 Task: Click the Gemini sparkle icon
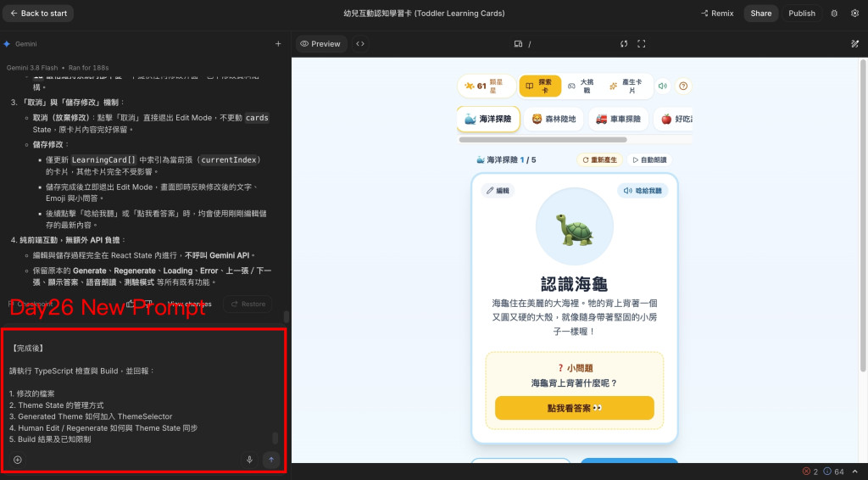pos(7,44)
